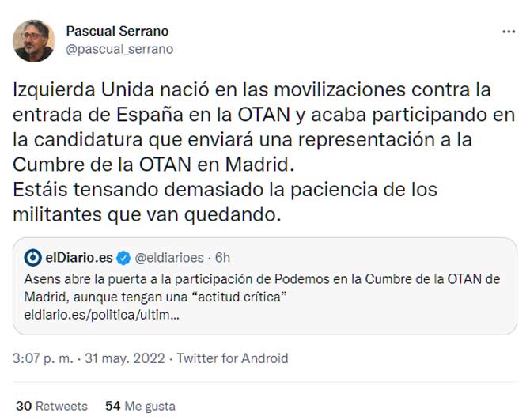Screen dimensions: 530x420
Task: Click the @pascual_serrano handle
Action: (119, 49)
